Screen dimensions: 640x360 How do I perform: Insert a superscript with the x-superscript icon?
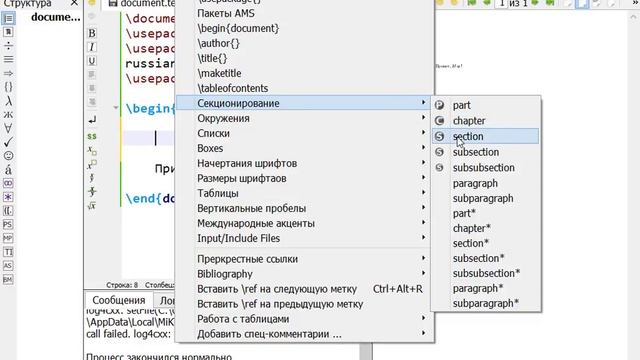(x=92, y=164)
